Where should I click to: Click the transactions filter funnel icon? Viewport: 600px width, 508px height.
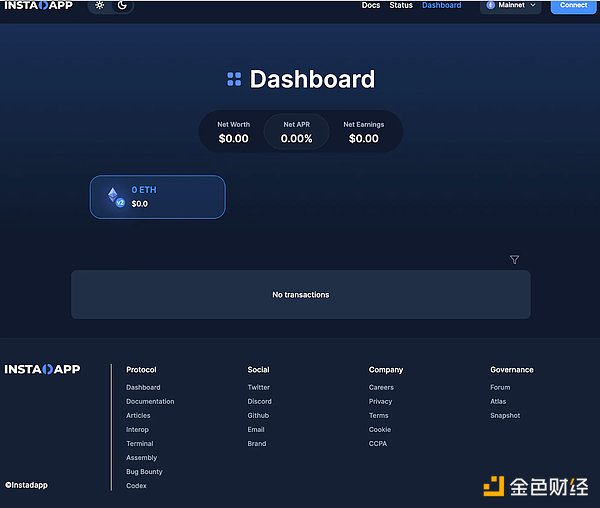point(514,260)
